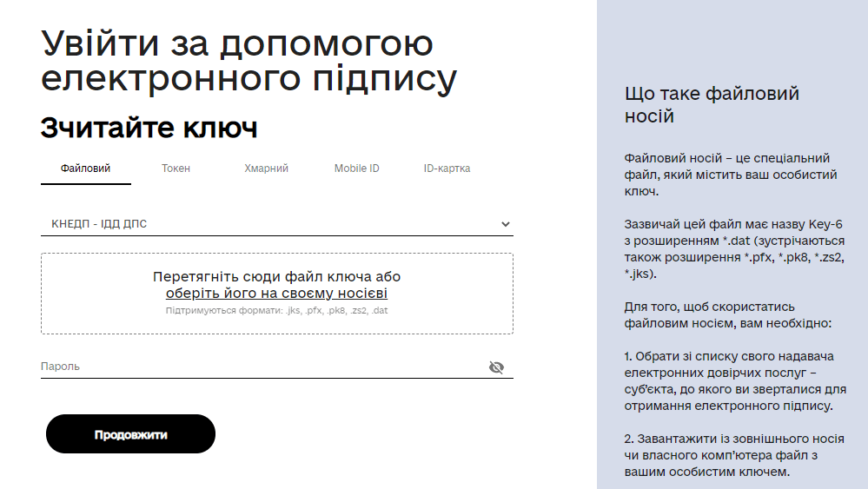
Task: Click the link оберіть його на своєму носієві
Action: [x=276, y=294]
